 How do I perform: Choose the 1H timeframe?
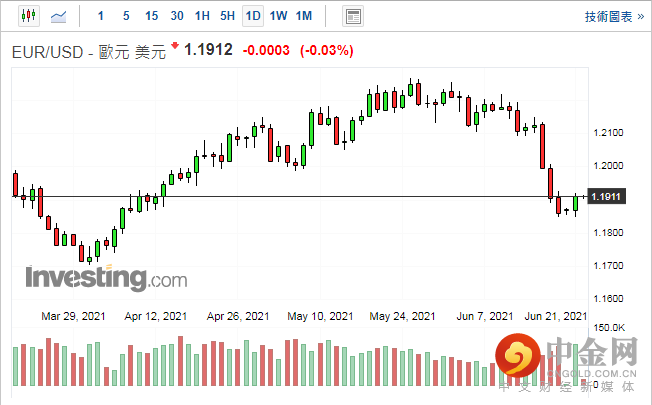point(202,16)
